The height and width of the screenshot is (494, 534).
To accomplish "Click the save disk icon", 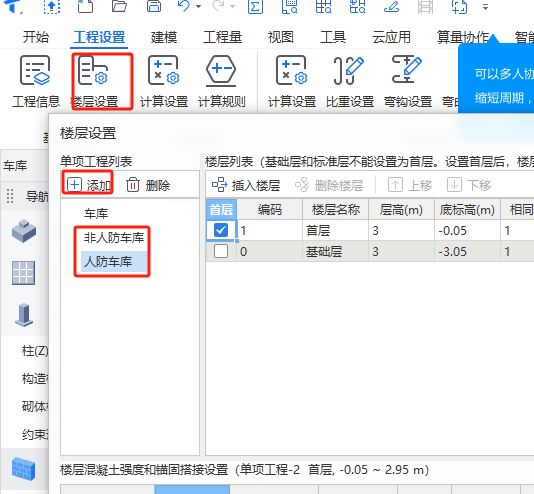I will 154,6.
